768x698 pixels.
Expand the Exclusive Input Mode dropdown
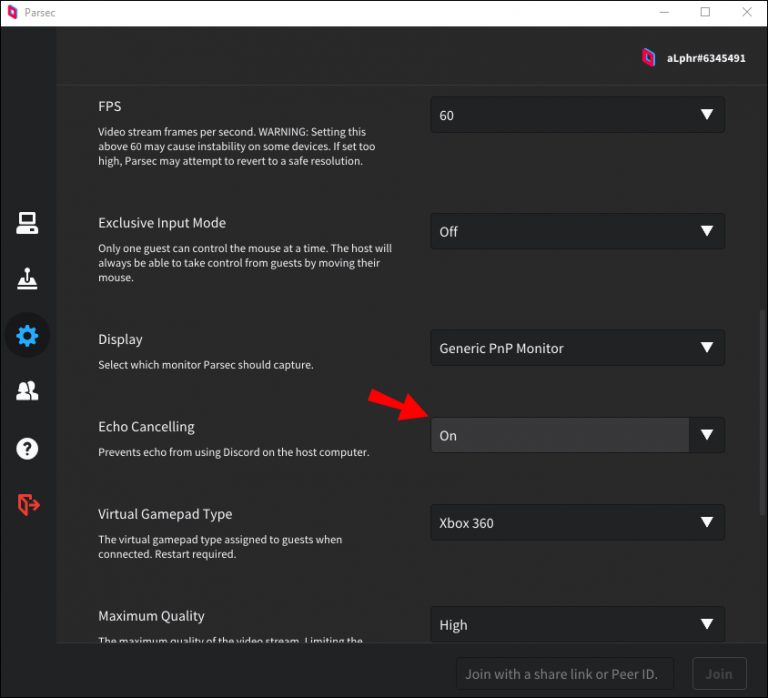tap(577, 231)
